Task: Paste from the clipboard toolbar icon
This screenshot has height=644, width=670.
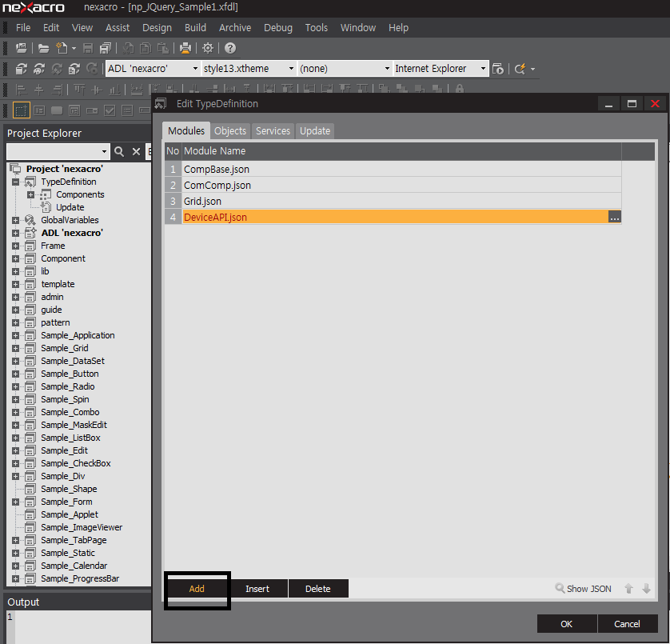Action: tap(163, 48)
